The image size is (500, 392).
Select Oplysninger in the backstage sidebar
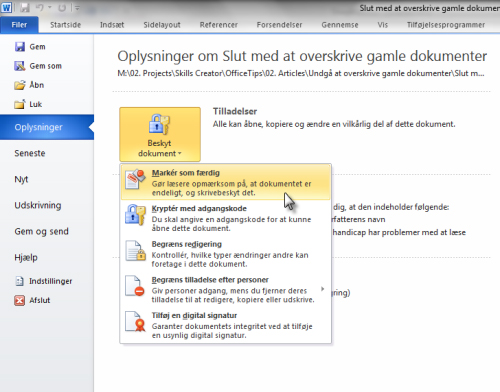pyautogui.click(x=47, y=127)
